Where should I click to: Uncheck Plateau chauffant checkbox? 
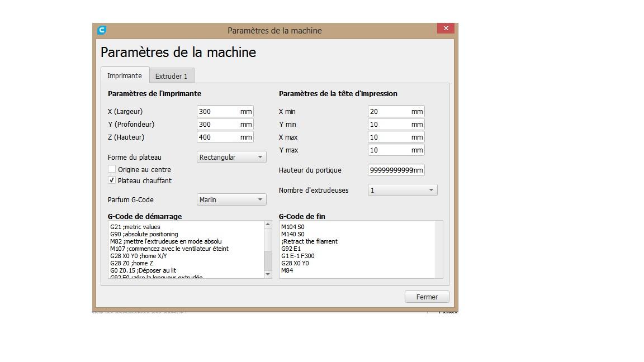pos(112,180)
